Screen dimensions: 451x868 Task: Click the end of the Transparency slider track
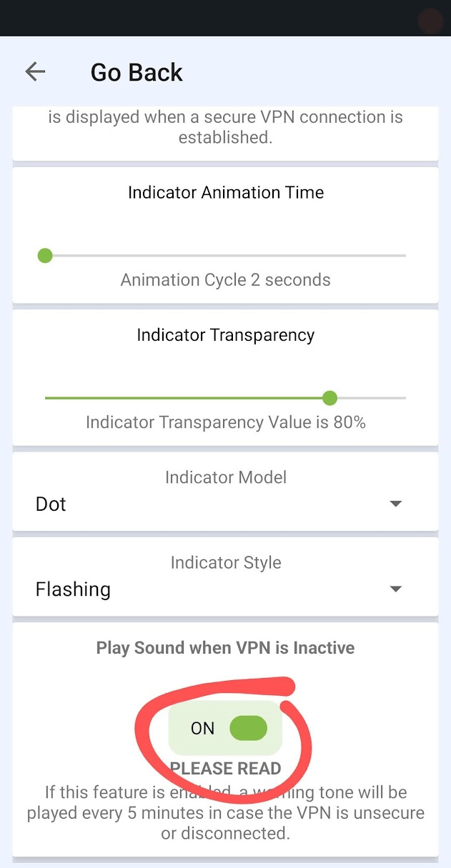(405, 398)
